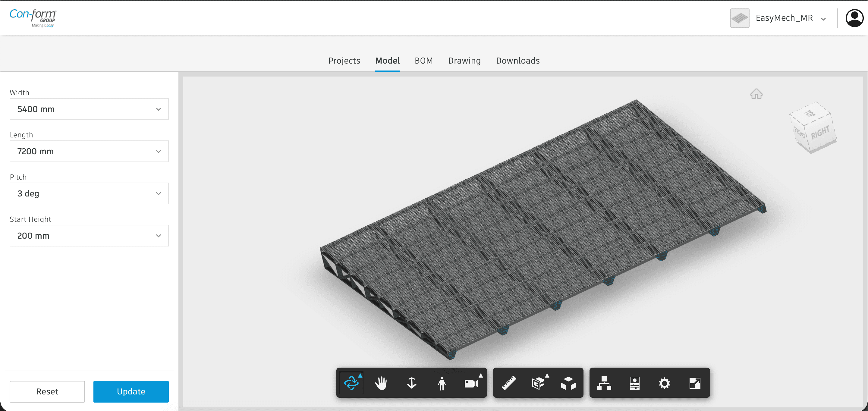Image resolution: width=868 pixels, height=411 pixels.
Task: Reset view with Home icon
Action: tap(756, 94)
